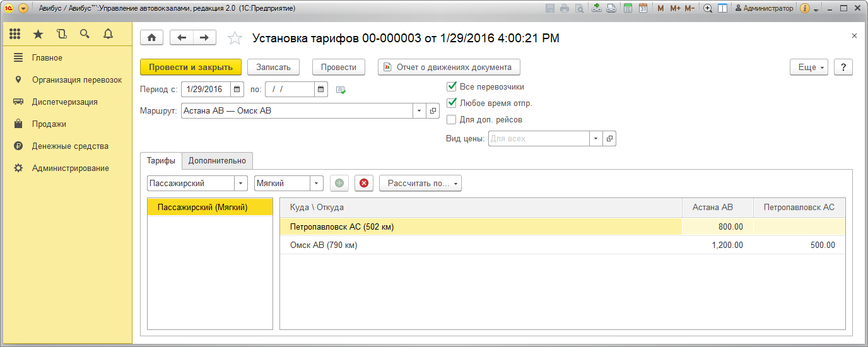Open the sections menu grid icon
Screen dimensions: 868x347
click(x=15, y=34)
